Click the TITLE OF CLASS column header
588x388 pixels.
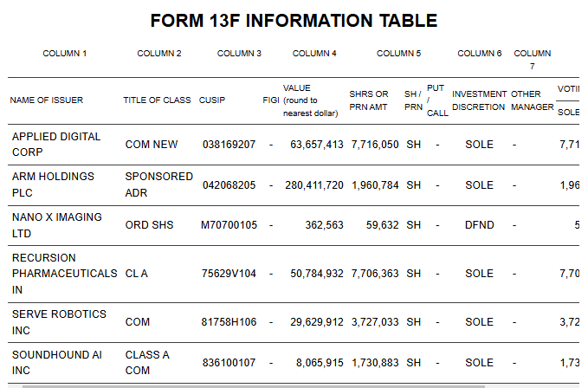coord(157,100)
